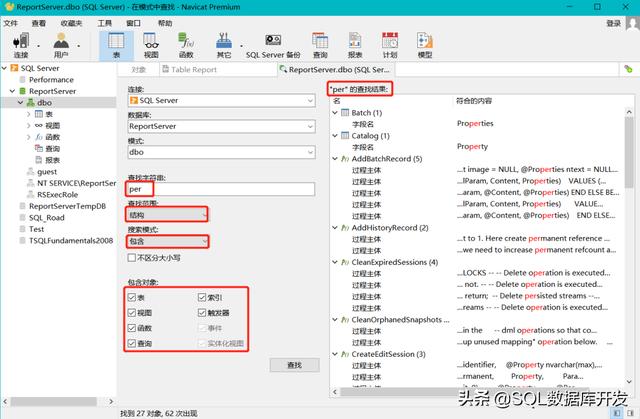Toggle the case-insensitive checkbox
The image size is (640, 419).
point(132,257)
